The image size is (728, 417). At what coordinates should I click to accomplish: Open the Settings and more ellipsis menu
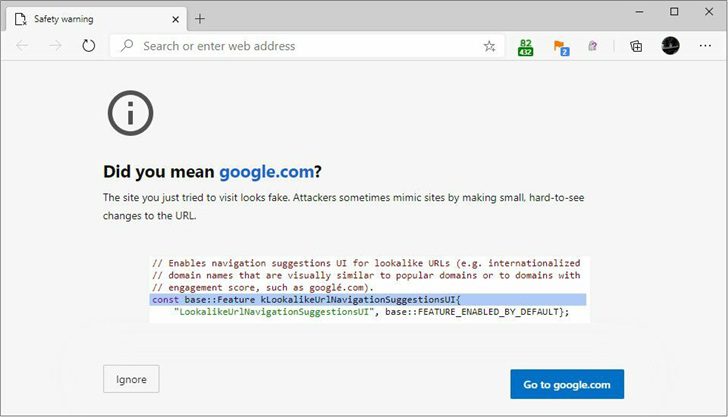pos(704,46)
